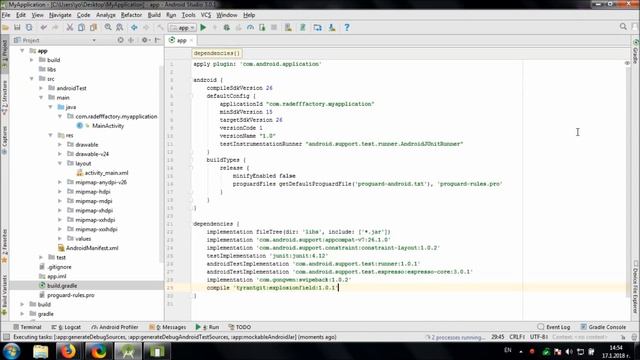Click the Save All toolbar icon

(x=17, y=27)
